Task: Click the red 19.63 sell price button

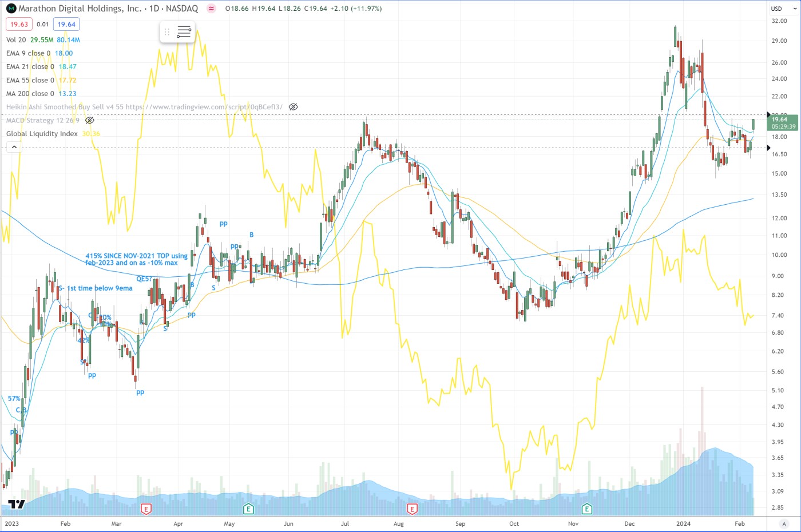Action: tap(19, 24)
